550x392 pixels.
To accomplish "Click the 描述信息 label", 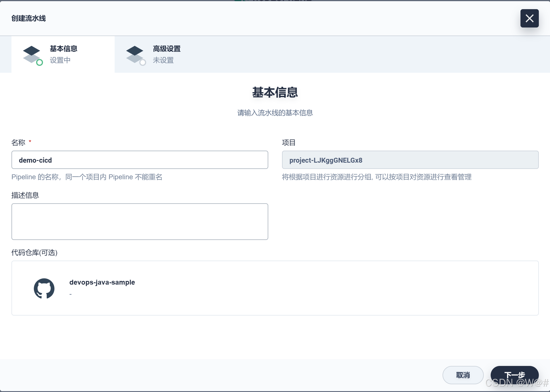I will pos(25,195).
